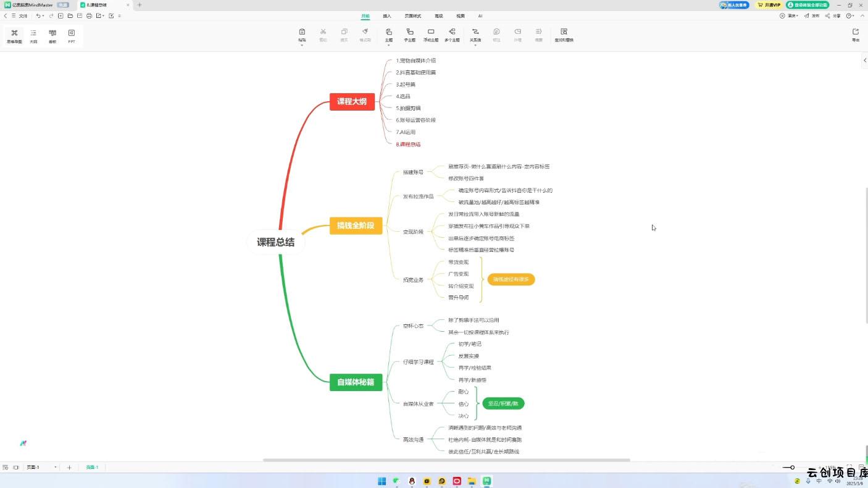Select the 搞钱全阶段 yellow topic node
The height and width of the screenshot is (488, 868).
point(356,225)
